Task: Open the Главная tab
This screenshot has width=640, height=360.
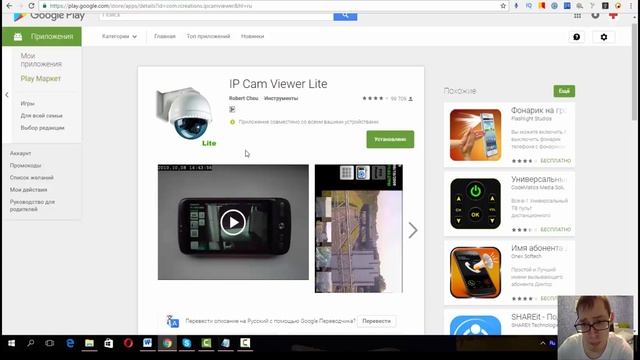Action: point(165,36)
